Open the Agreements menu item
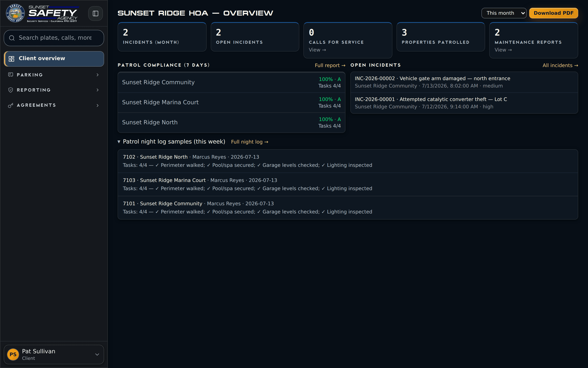The width and height of the screenshot is (588, 368). click(x=54, y=105)
